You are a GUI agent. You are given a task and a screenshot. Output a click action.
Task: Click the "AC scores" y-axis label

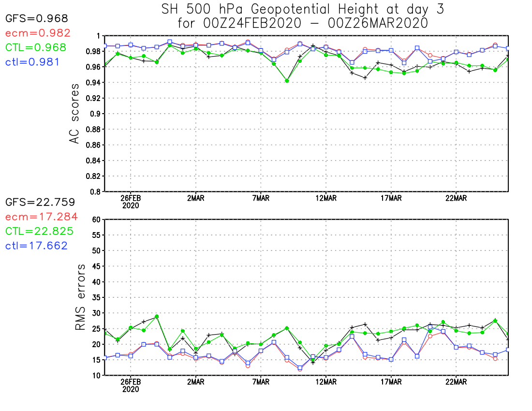click(x=74, y=114)
